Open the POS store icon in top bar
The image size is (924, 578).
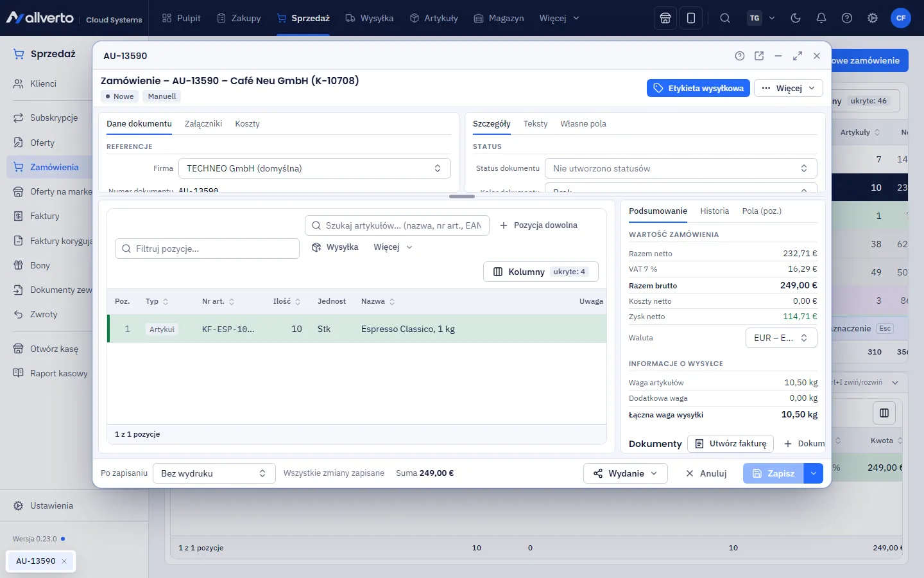coord(665,18)
